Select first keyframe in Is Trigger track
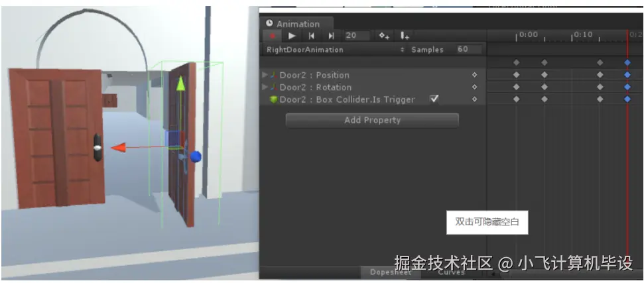Image resolution: width=644 pixels, height=283 pixels. point(516,99)
